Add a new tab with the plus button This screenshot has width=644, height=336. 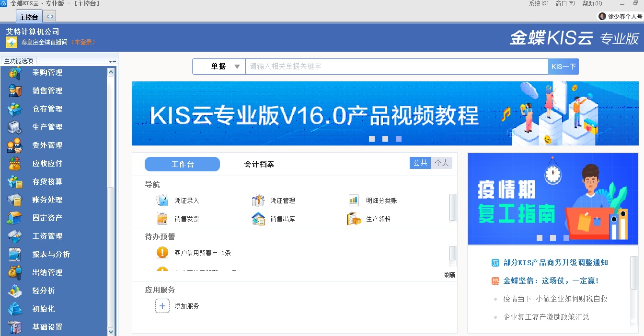(x=49, y=17)
